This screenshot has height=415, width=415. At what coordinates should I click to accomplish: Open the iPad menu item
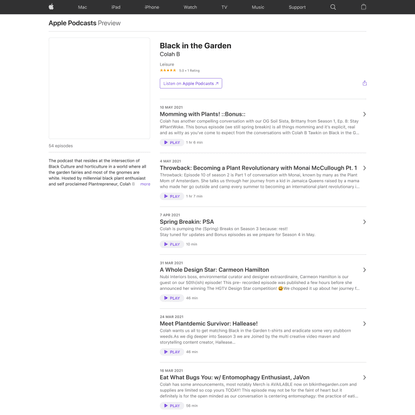pyautogui.click(x=116, y=7)
